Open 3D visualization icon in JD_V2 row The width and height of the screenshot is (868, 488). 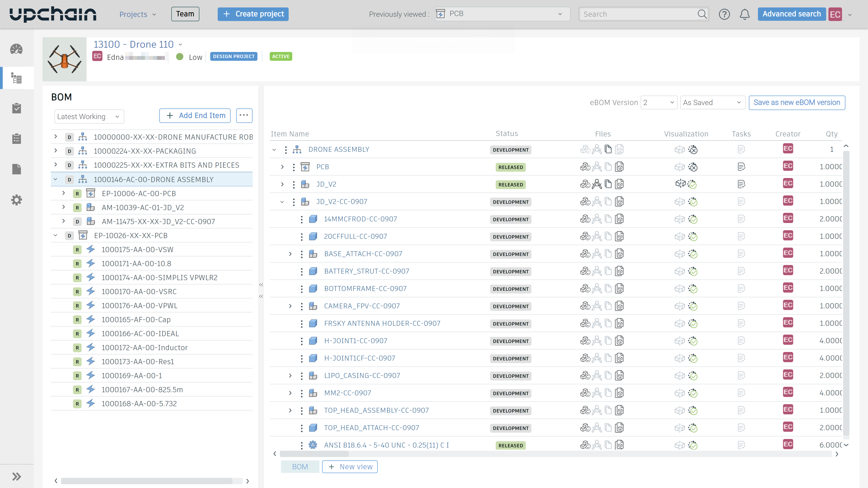680,183
